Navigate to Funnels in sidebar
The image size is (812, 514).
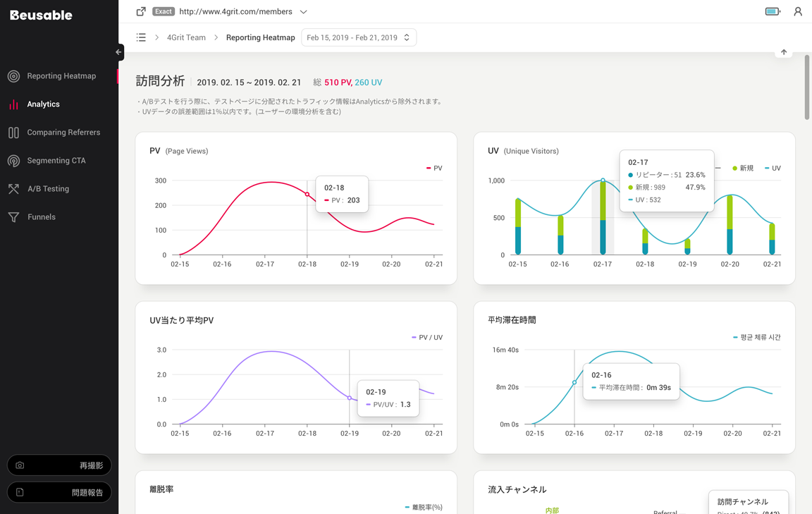42,217
